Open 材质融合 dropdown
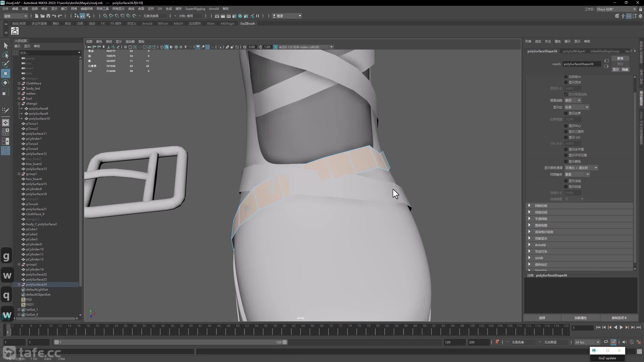 (577, 174)
